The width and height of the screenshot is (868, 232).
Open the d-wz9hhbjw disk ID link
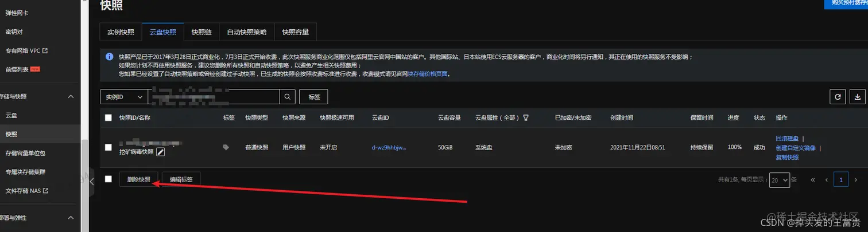pyautogui.click(x=389, y=147)
